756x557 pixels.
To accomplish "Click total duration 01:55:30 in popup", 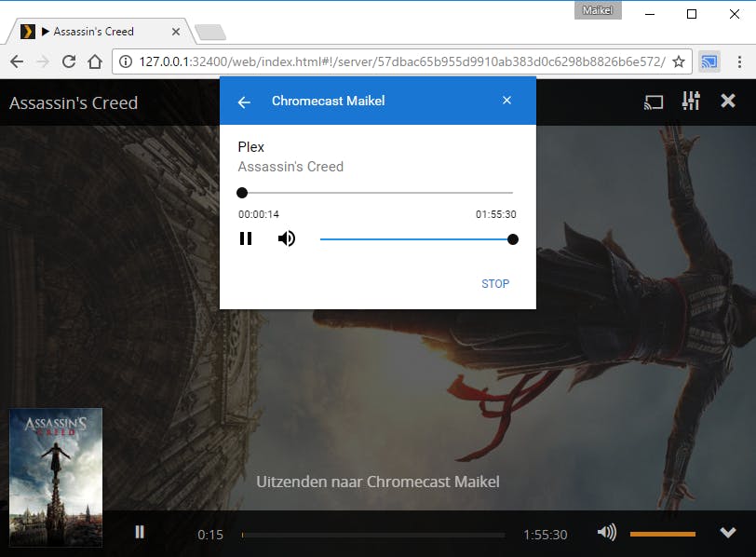I will (x=496, y=214).
